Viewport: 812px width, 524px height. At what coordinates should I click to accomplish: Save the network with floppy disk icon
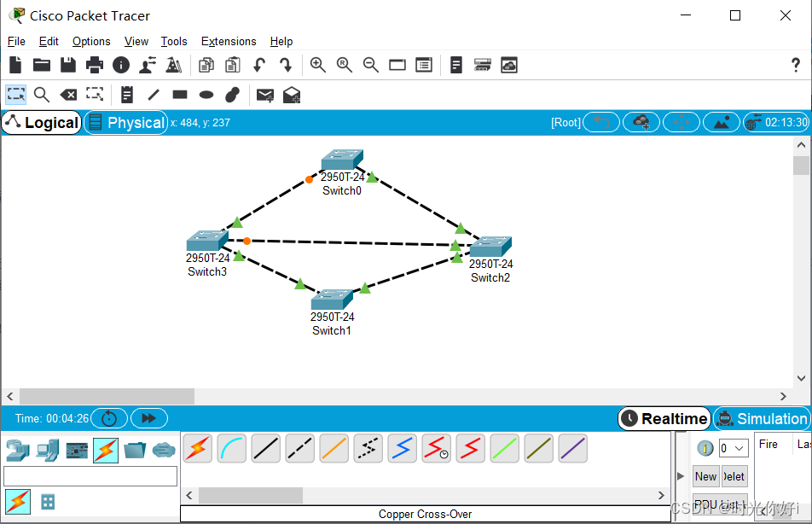[68, 66]
